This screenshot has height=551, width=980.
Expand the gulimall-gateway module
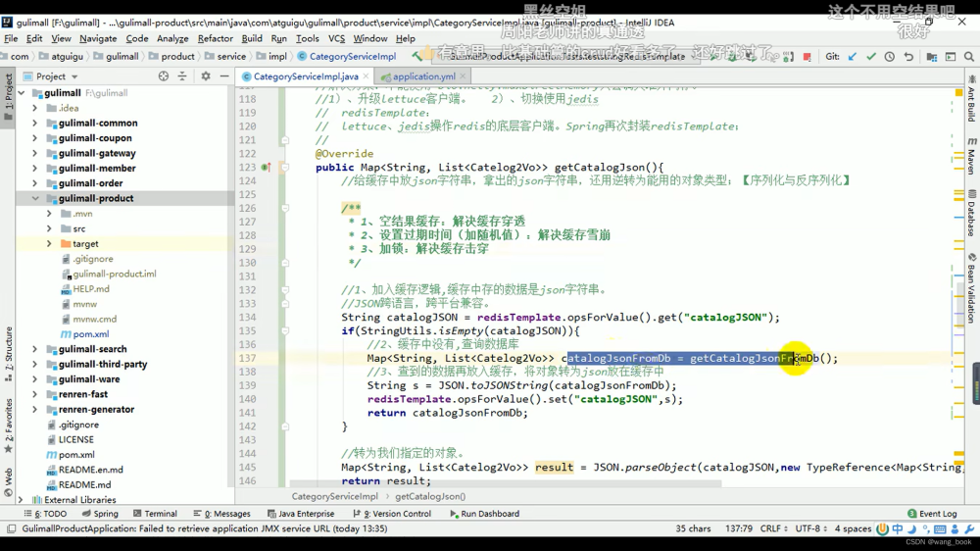coord(35,153)
